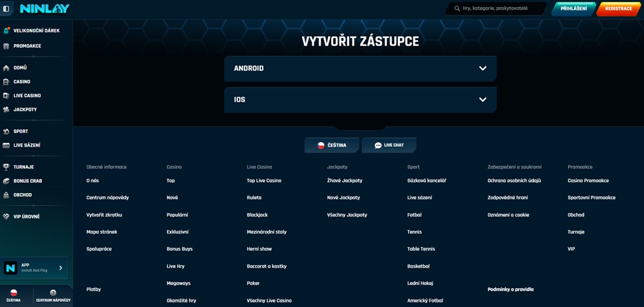
Task: Click the Czech flag in bottom sidebar
Action: (14, 293)
